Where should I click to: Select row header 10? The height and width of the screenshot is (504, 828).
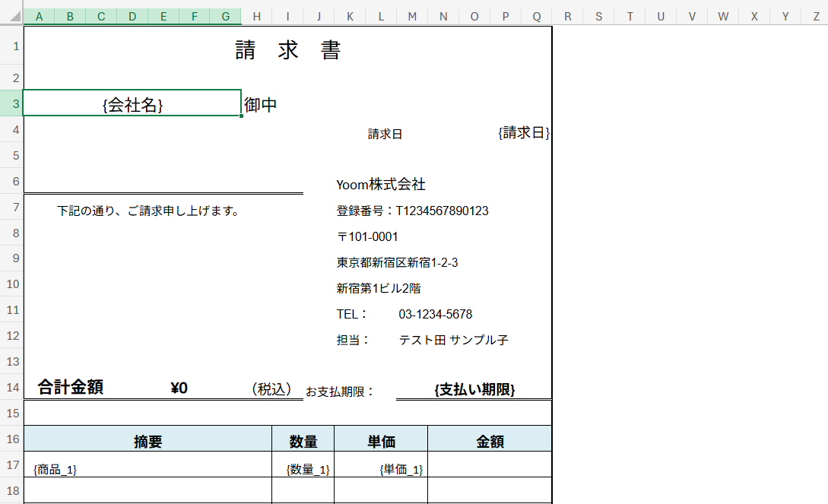[11, 284]
